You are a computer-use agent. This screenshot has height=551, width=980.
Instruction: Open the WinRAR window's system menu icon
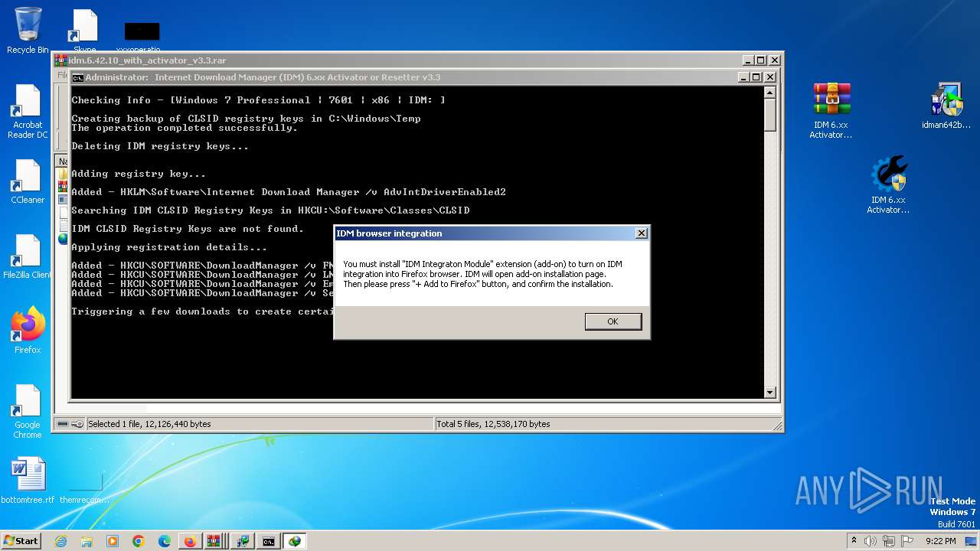click(60, 60)
